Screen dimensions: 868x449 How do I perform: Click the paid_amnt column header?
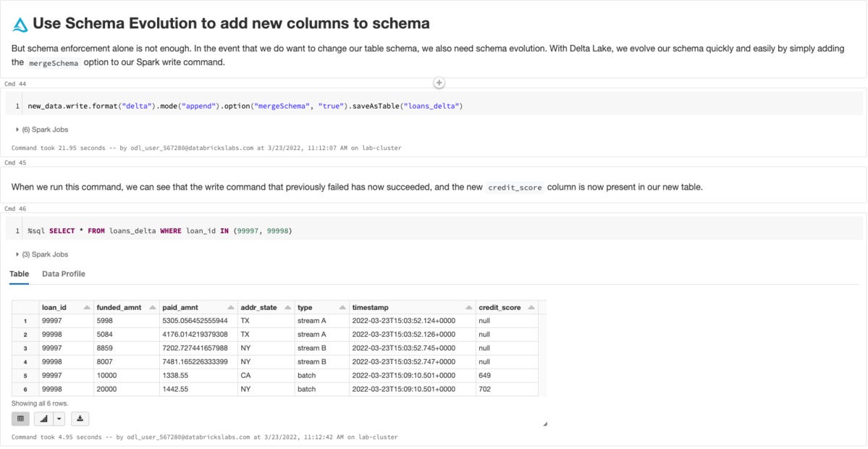180,307
